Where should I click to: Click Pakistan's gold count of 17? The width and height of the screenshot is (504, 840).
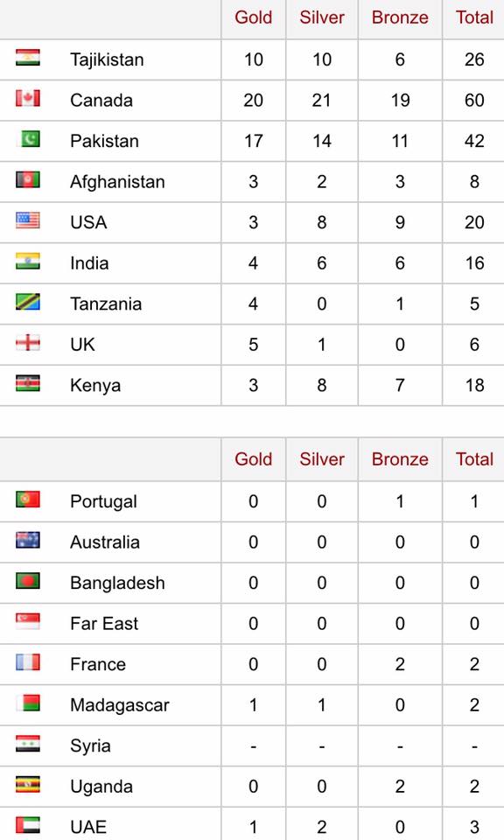[254, 141]
